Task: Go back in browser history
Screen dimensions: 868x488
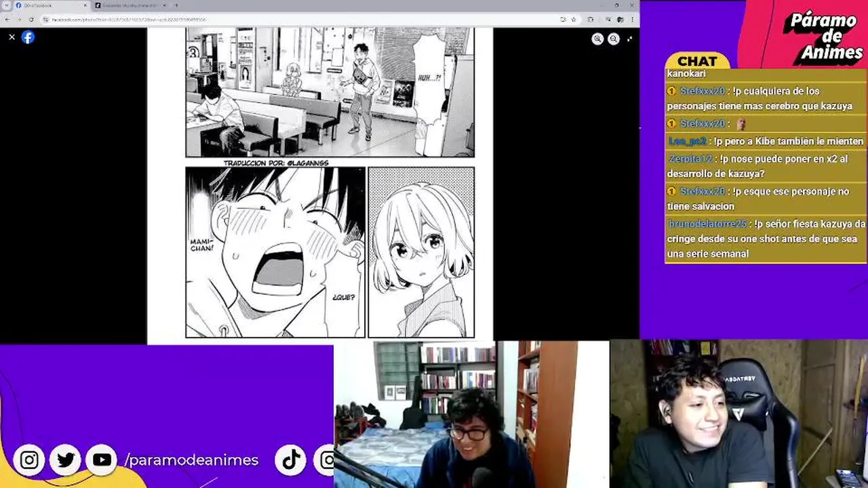Action: click(7, 20)
